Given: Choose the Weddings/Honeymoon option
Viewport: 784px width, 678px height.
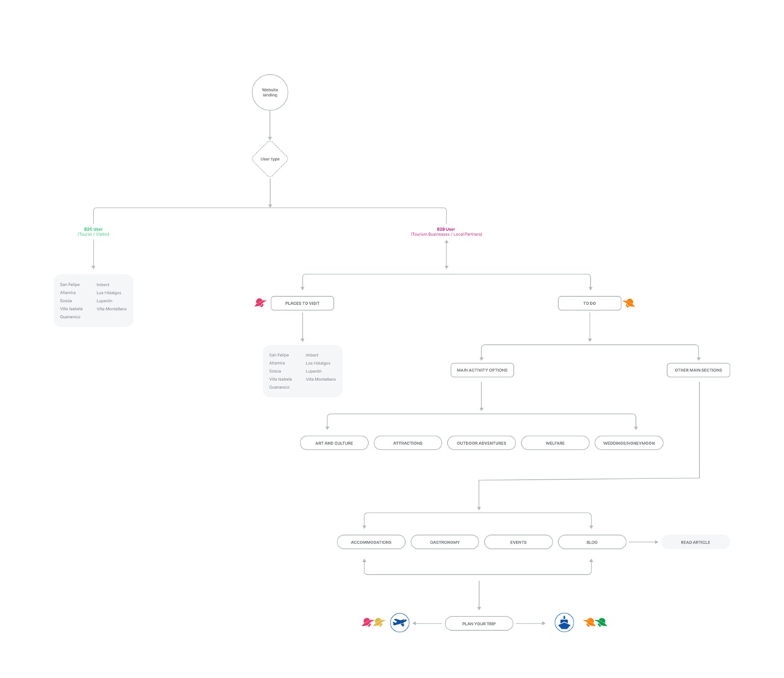Looking at the screenshot, I should [x=629, y=443].
